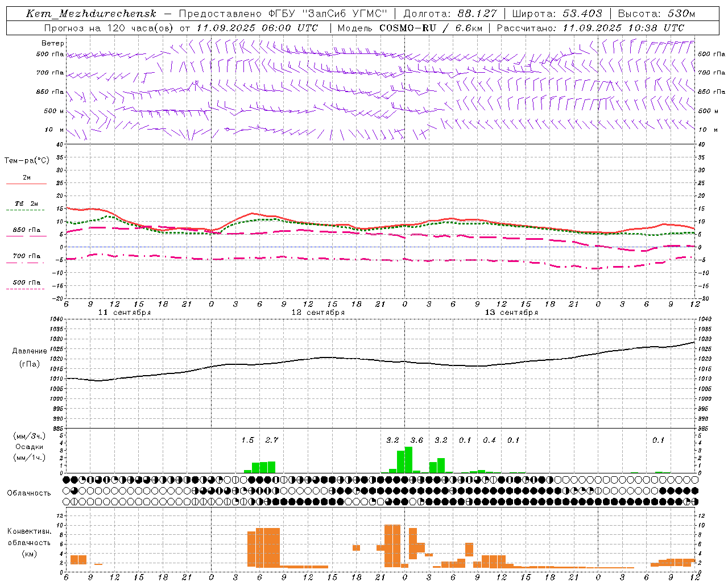Click the forecast start time 11.09.2025 06:00 UTC
The image size is (728, 582).
click(257, 28)
